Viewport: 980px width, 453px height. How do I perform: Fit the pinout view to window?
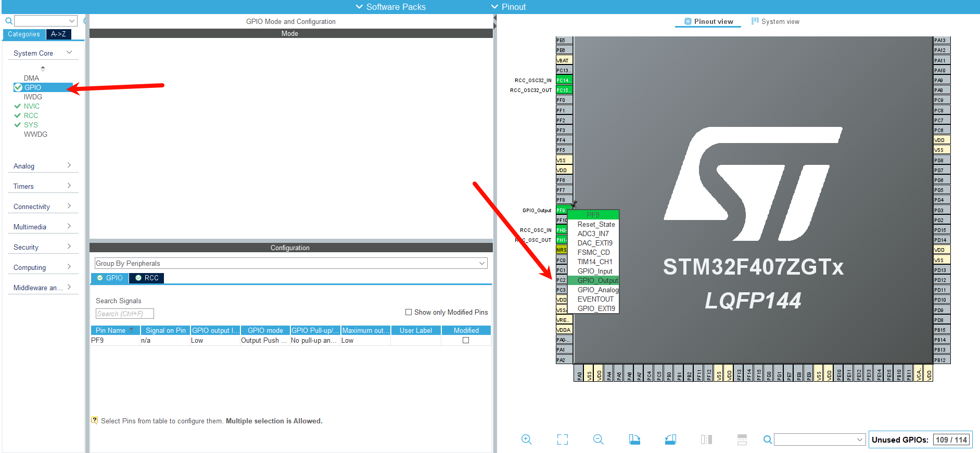pos(563,439)
